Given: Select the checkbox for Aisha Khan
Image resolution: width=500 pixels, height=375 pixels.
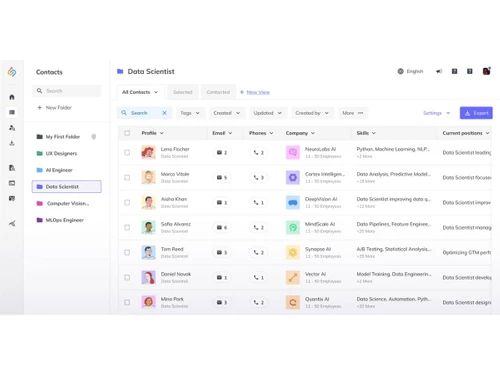Looking at the screenshot, I should [127, 203].
